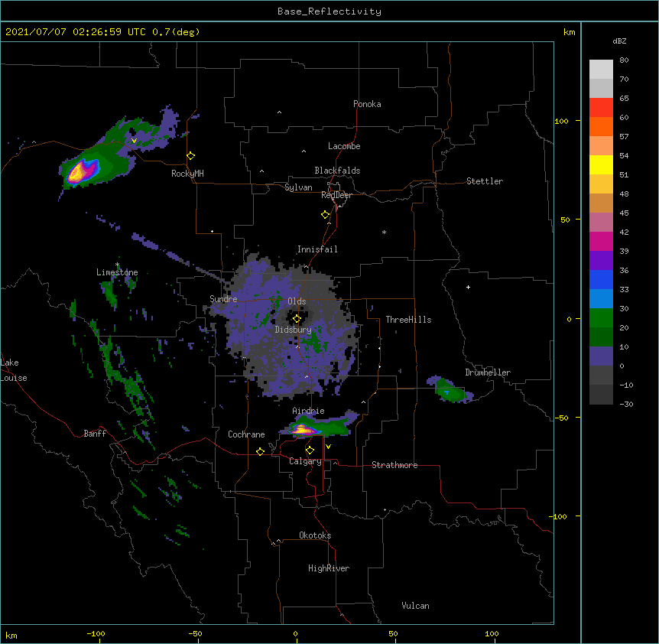Select the diamond marker between Olds and Didsbury
Viewport: 659px width, 644px height.
tap(297, 319)
